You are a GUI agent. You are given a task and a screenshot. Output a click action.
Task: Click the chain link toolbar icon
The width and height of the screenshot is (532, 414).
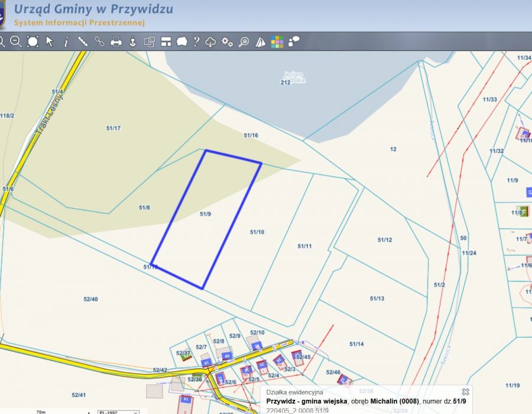[99, 41]
